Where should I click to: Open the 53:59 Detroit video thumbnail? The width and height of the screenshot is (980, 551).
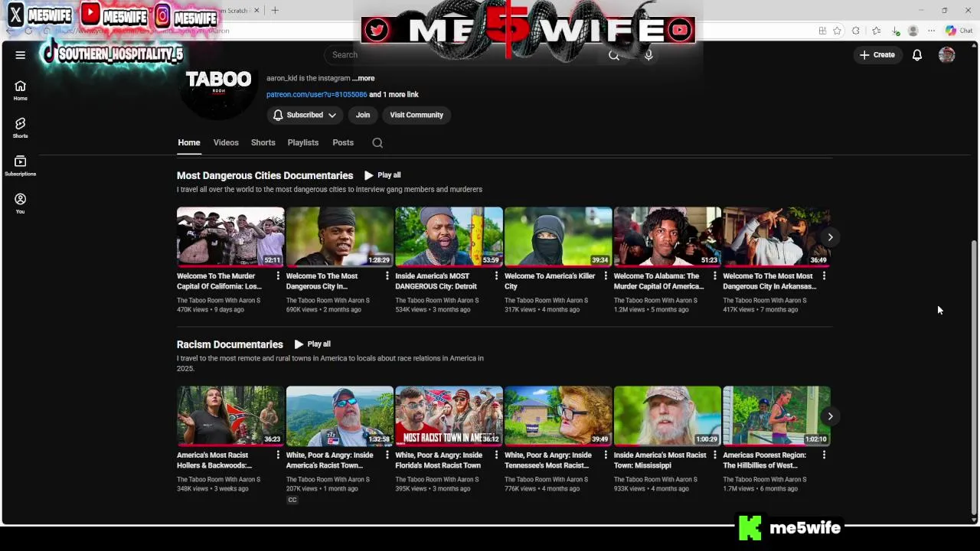[x=449, y=236]
